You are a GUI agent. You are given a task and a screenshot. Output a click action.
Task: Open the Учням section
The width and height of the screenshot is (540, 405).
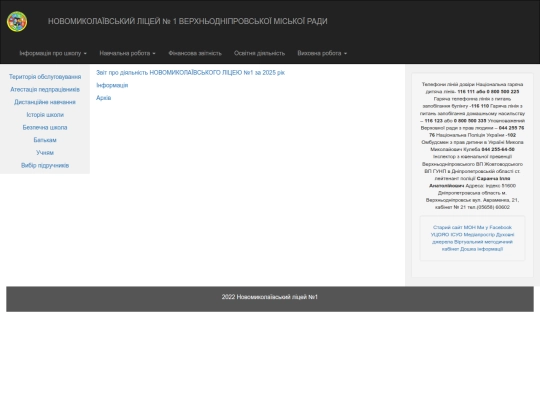point(45,153)
